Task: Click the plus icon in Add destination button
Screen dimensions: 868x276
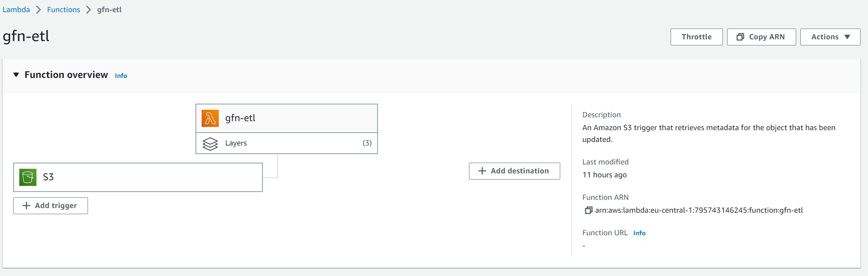Action: point(482,171)
